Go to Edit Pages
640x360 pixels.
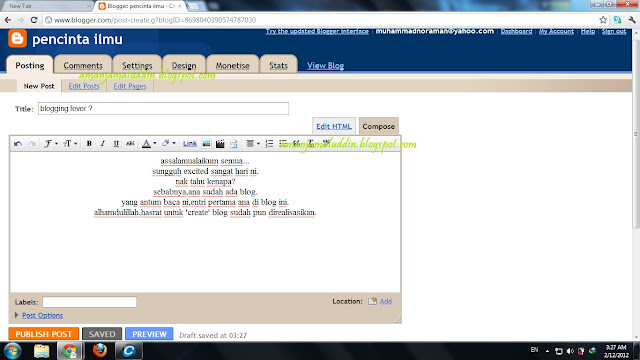(130, 86)
